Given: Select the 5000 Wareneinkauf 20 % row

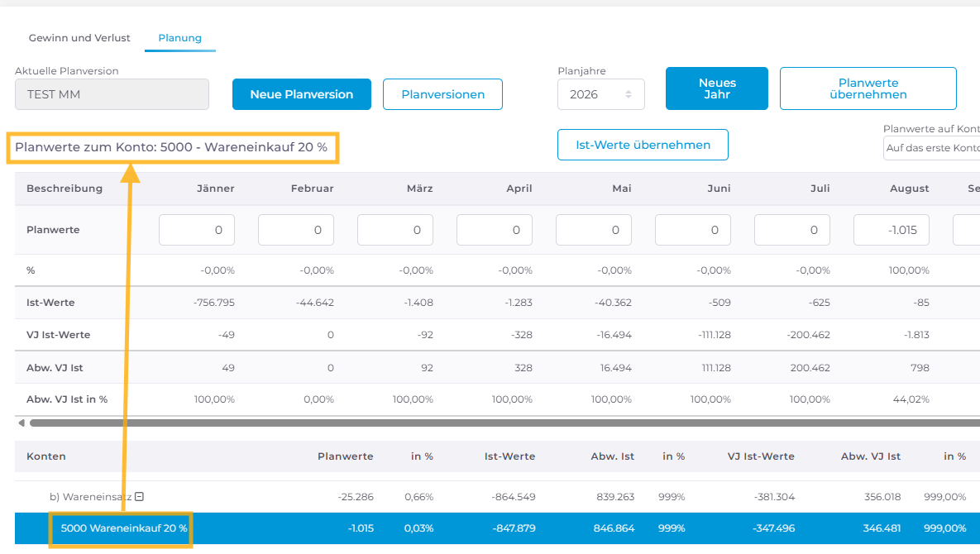Looking at the screenshot, I should pyautogui.click(x=498, y=528).
